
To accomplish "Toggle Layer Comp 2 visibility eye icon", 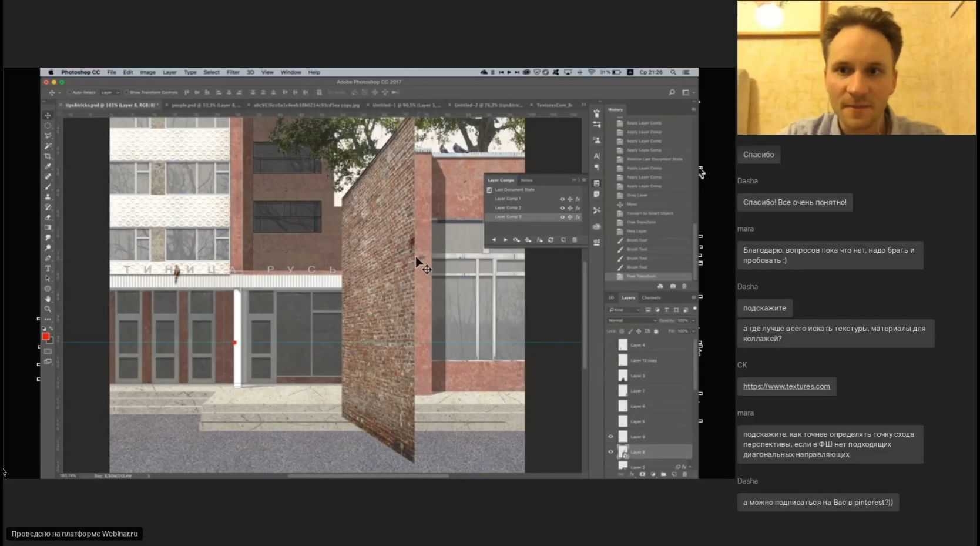I will coord(562,208).
